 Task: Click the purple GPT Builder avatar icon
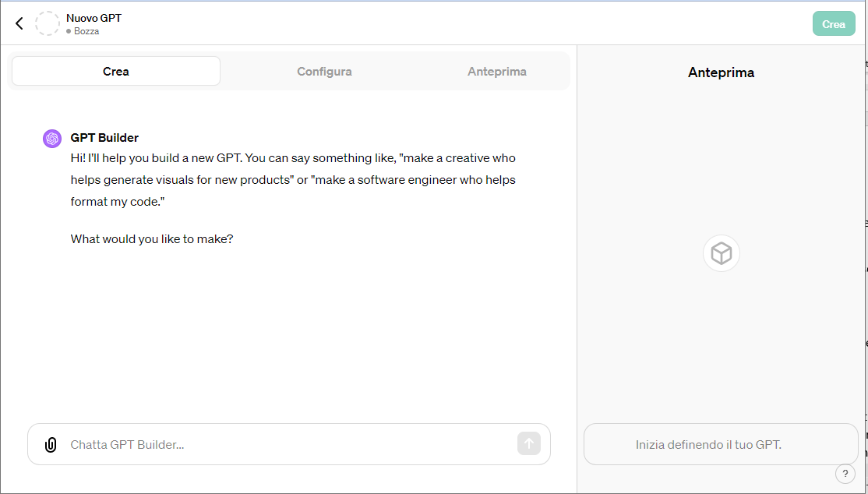coord(52,139)
